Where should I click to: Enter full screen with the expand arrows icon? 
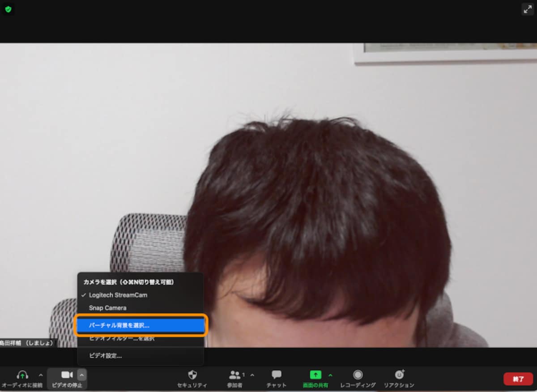[x=528, y=9]
